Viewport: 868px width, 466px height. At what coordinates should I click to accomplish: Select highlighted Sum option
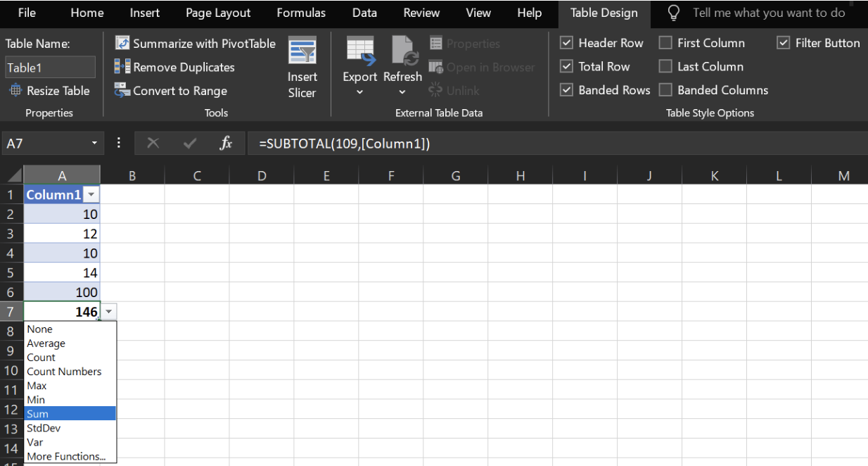tap(70, 414)
